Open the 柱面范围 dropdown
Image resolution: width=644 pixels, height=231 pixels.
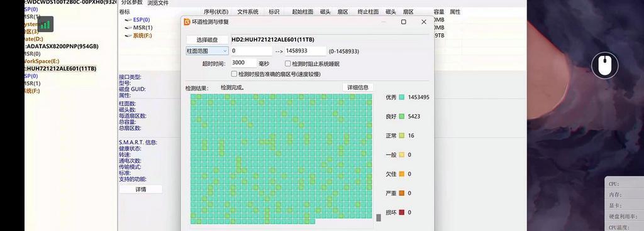tap(208, 51)
